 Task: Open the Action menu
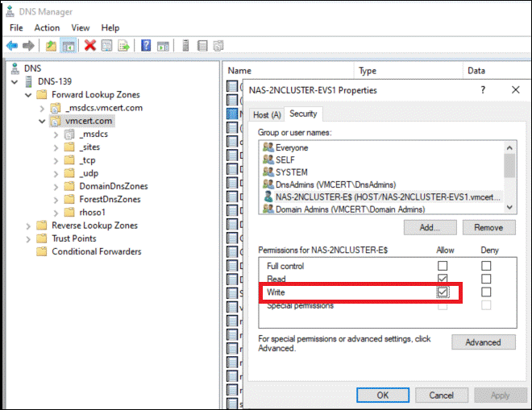coord(47,28)
